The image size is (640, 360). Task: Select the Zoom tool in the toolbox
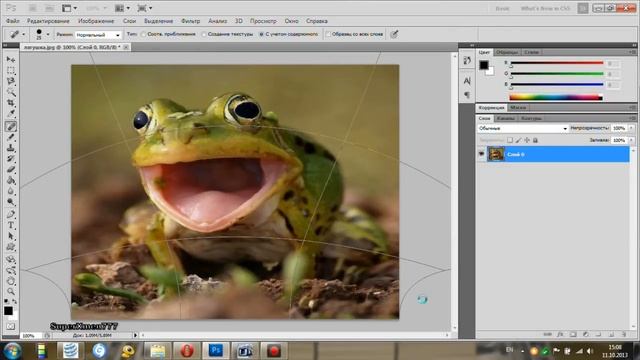(x=11, y=292)
